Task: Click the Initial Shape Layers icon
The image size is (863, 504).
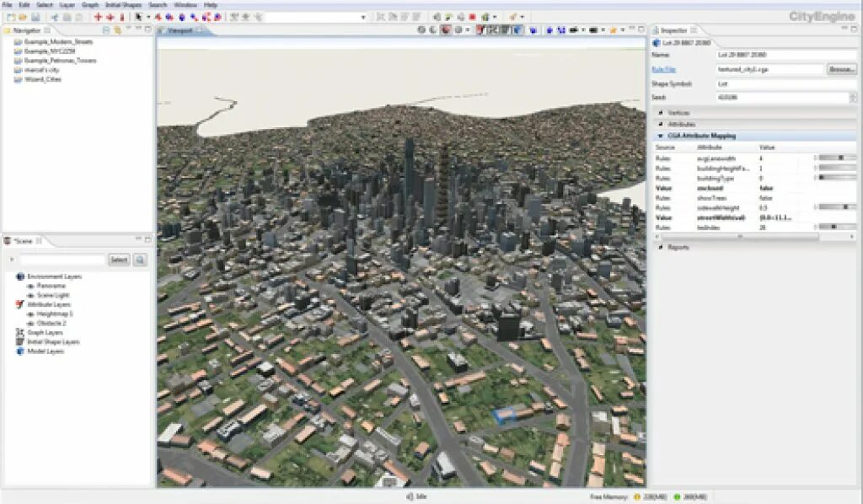Action: pyautogui.click(x=20, y=341)
